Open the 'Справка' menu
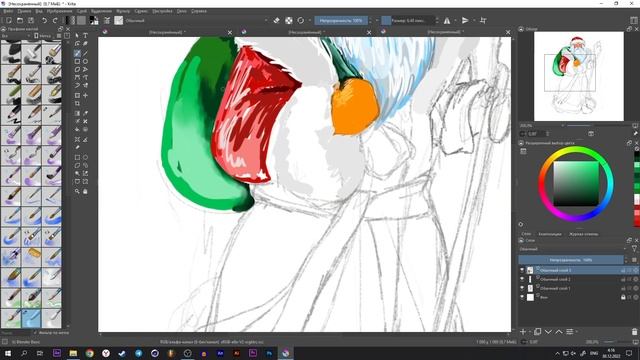640x360 pixels. point(199,11)
